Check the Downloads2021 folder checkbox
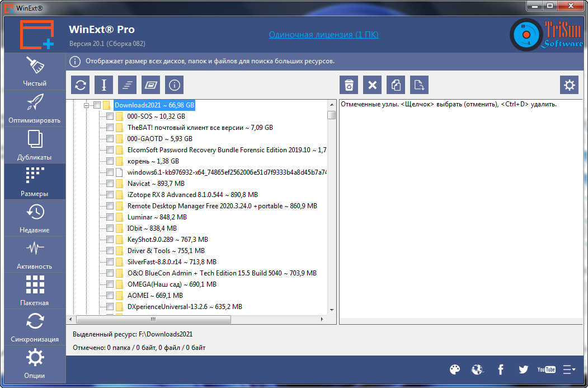Viewport: 588px width, 388px height. click(x=97, y=105)
